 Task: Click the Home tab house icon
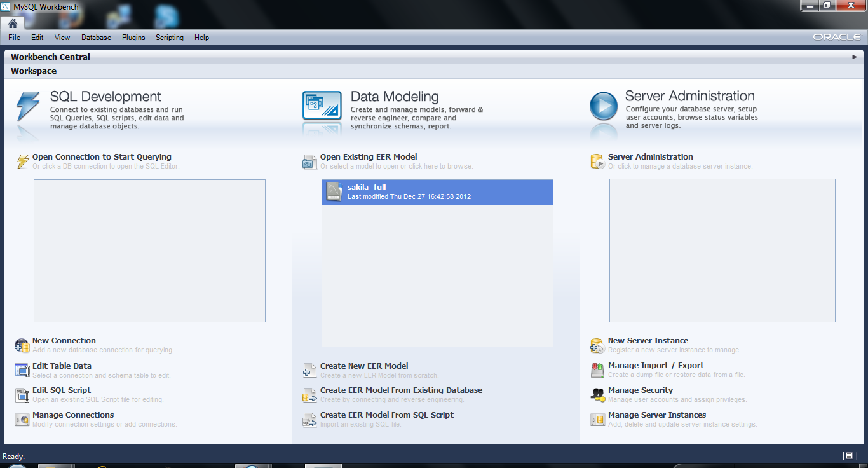tap(13, 24)
